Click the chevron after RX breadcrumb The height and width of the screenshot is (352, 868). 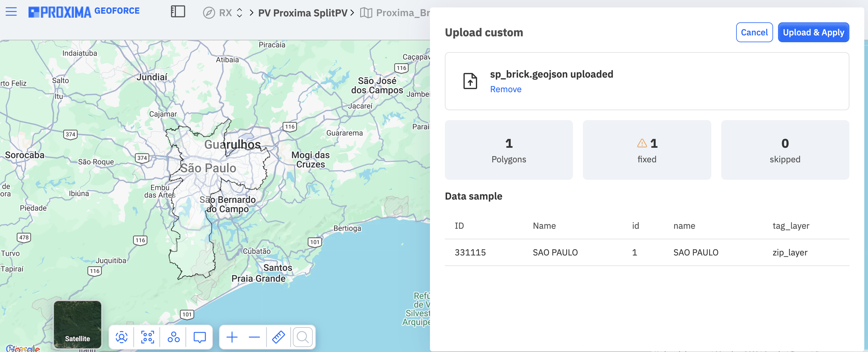(251, 13)
